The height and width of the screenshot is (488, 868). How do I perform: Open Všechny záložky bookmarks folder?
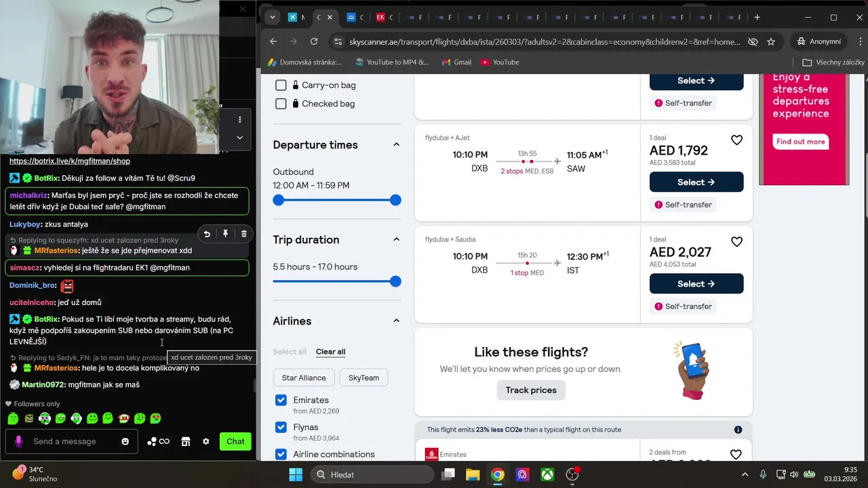click(x=833, y=62)
